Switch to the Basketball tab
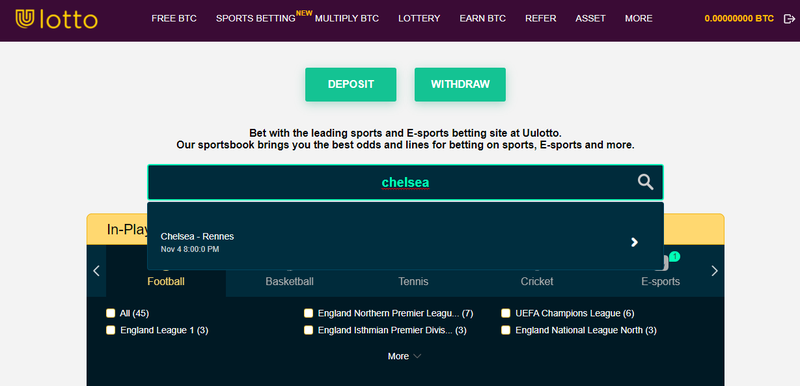 (x=289, y=281)
